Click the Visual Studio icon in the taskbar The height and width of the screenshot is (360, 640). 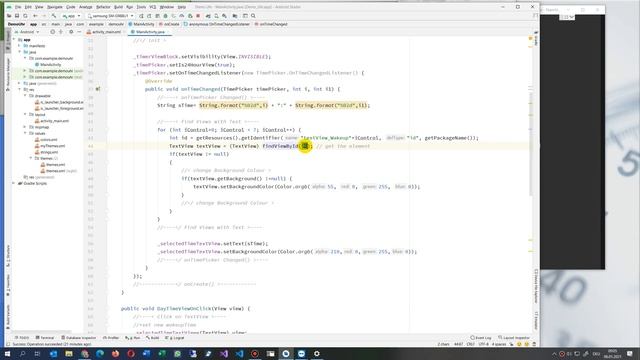tap(224, 353)
